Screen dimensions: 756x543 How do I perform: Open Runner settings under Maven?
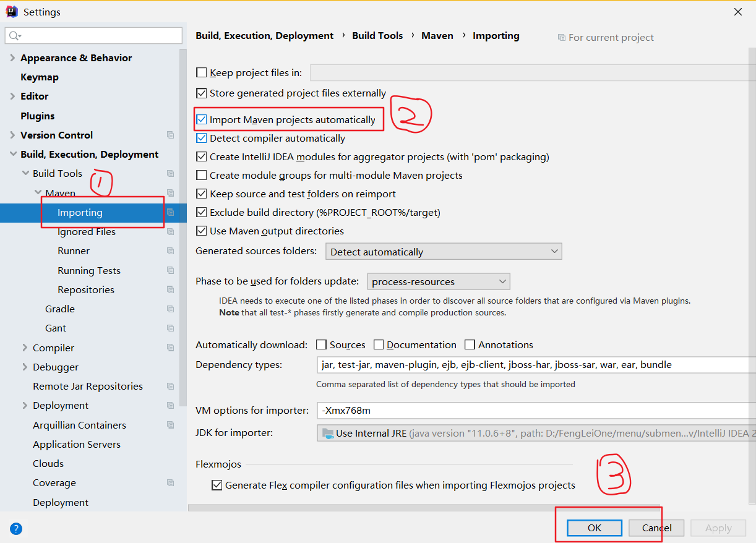[74, 251]
